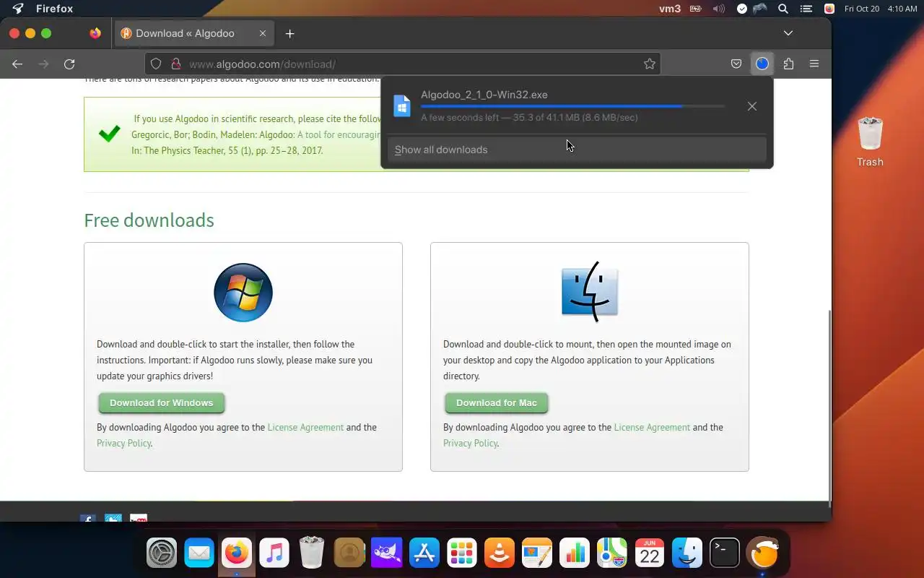Expand the list all tabs chevron
Screen dimensions: 924x578
[x=788, y=33]
